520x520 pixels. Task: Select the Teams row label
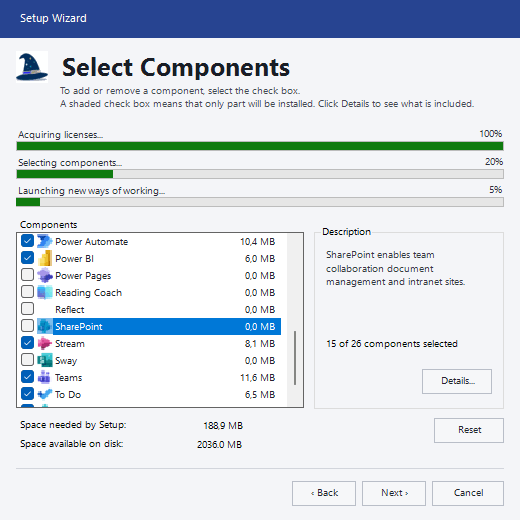[69, 378]
